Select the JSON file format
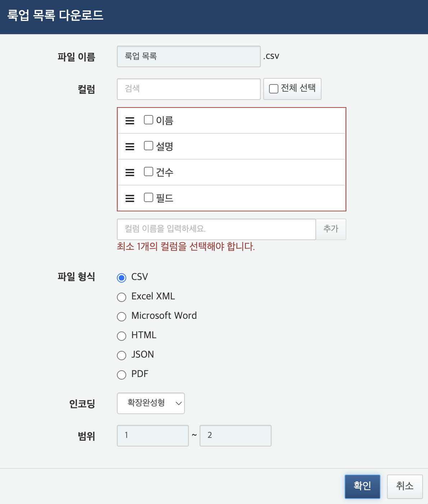Screen dimensions: 428x504 122,356
